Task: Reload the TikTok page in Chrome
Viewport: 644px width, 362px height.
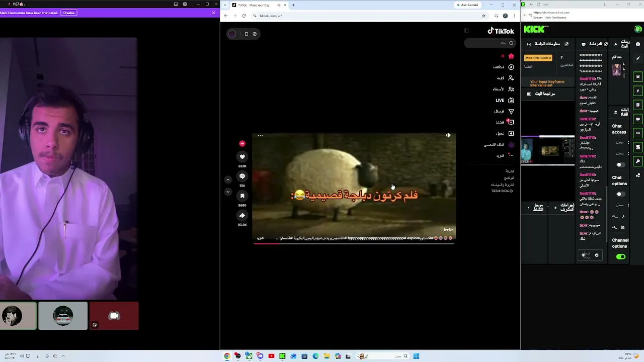Action: click(244, 16)
